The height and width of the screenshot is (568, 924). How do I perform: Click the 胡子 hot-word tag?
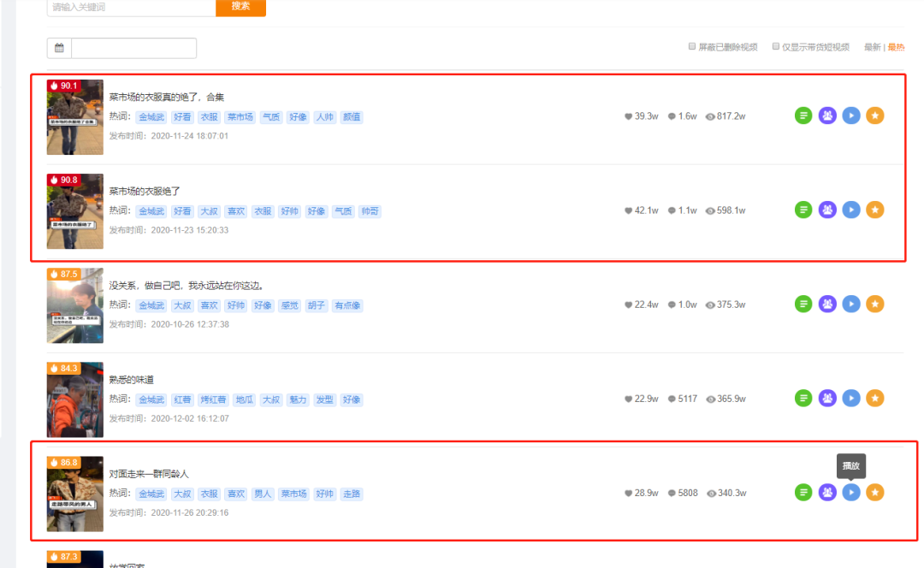pos(316,305)
